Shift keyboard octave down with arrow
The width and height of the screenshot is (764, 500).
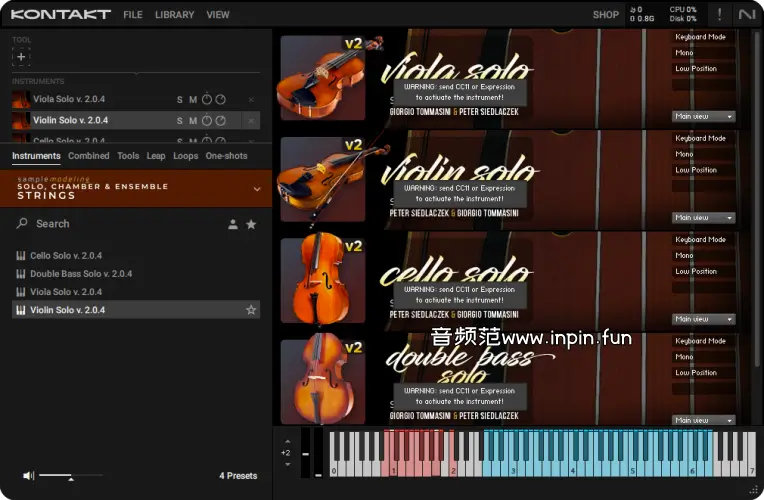point(287,464)
